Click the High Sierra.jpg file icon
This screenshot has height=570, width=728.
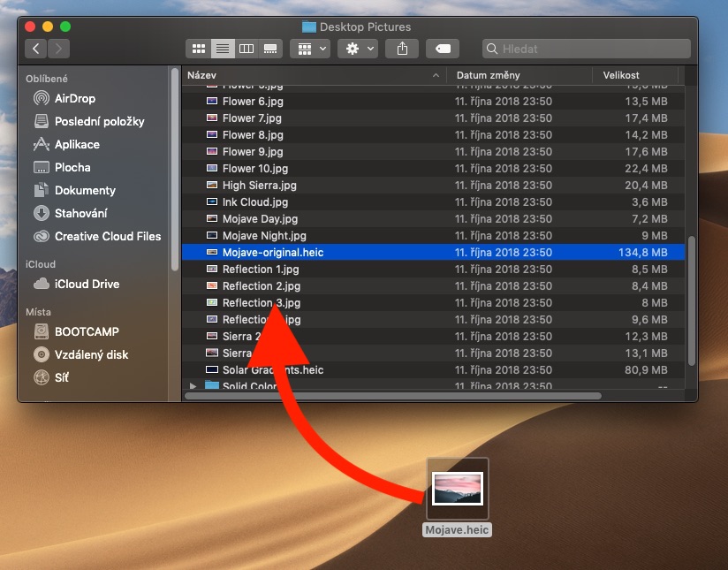click(212, 185)
